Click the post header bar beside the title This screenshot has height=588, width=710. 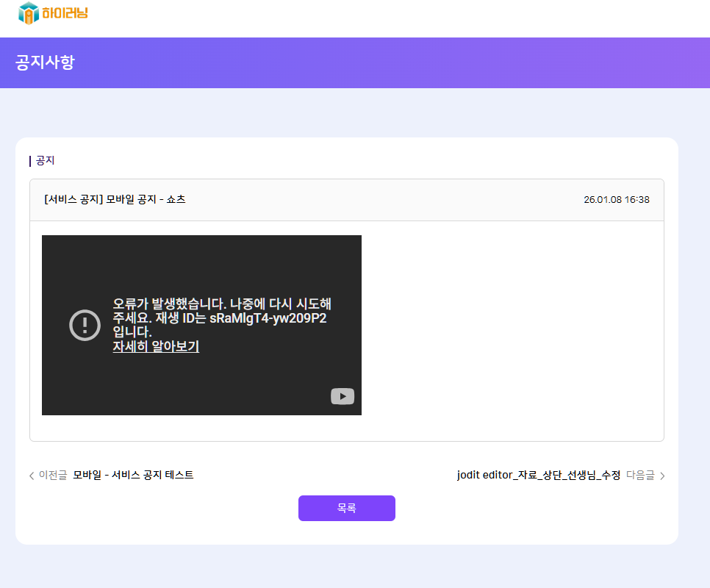382,200
